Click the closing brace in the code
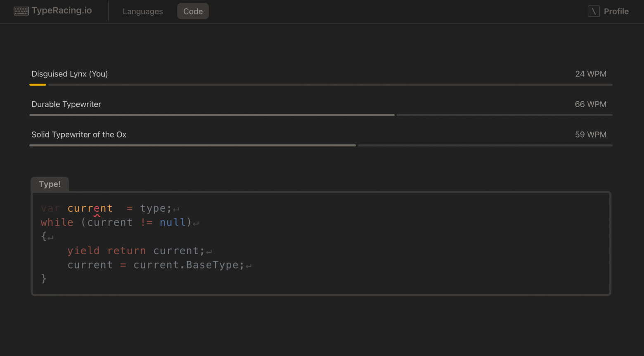644x356 pixels. click(x=44, y=278)
